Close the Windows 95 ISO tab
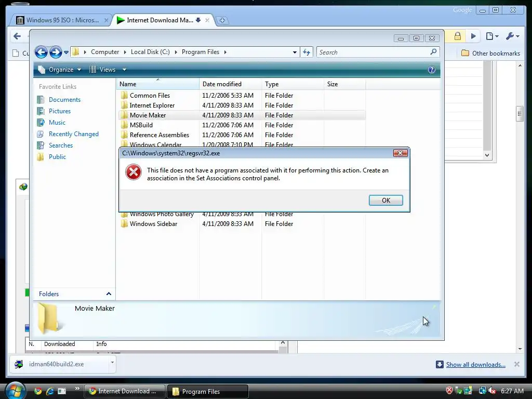The height and width of the screenshot is (399, 532). (106, 20)
